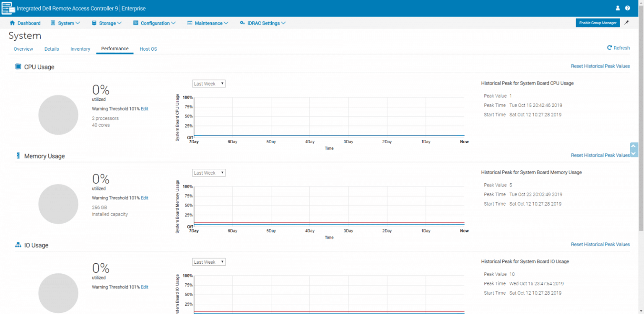This screenshot has width=644, height=314.
Task: Reset Historical Peak Values for CPU Usage
Action: point(600,66)
